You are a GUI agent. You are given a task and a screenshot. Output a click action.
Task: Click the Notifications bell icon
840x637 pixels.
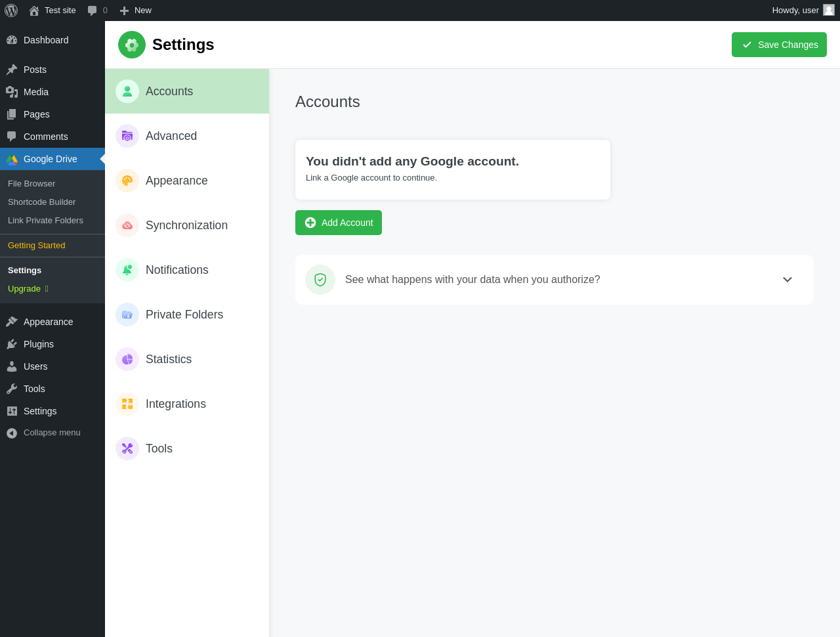127,270
